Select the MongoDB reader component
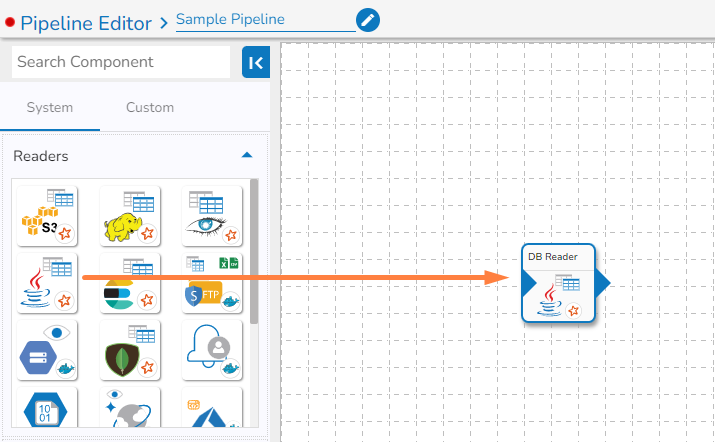This screenshot has height=442, width=715. [x=130, y=350]
